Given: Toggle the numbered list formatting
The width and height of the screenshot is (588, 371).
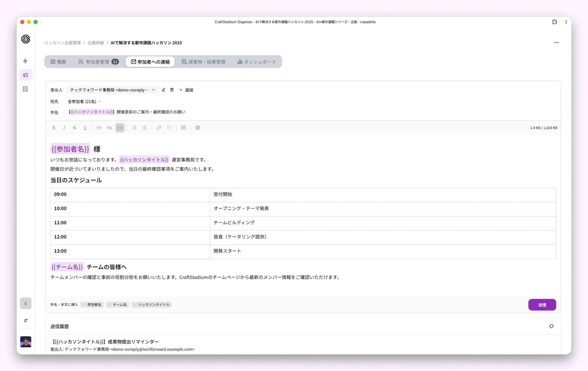Looking at the screenshot, I should click(x=145, y=128).
